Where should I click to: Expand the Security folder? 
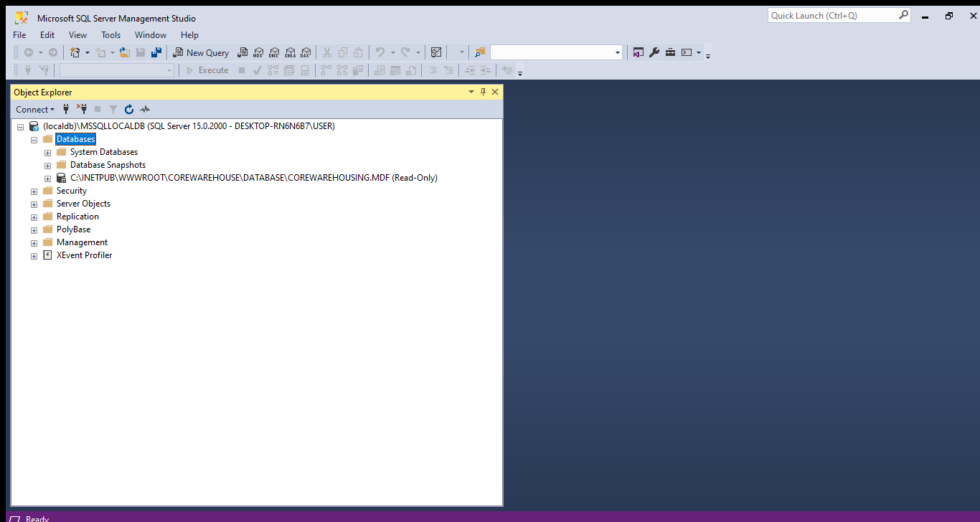click(x=34, y=191)
